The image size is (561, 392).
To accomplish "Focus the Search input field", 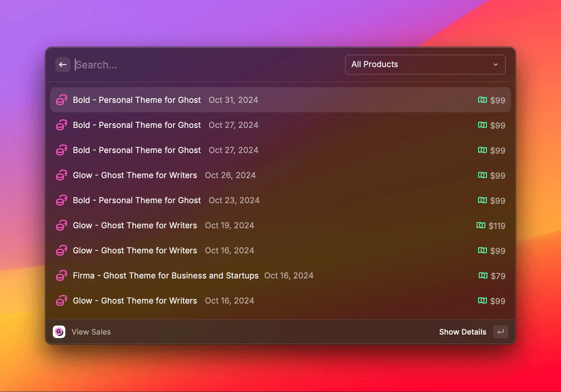I will [x=201, y=65].
